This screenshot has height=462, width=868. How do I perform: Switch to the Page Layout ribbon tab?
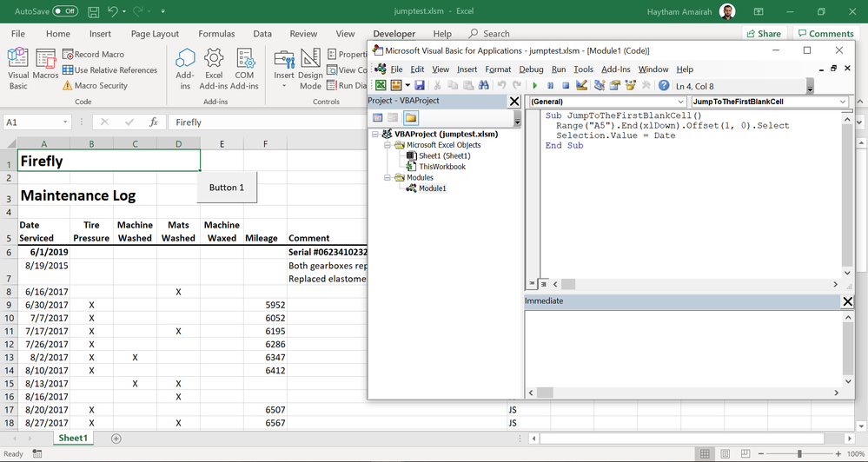(x=155, y=34)
